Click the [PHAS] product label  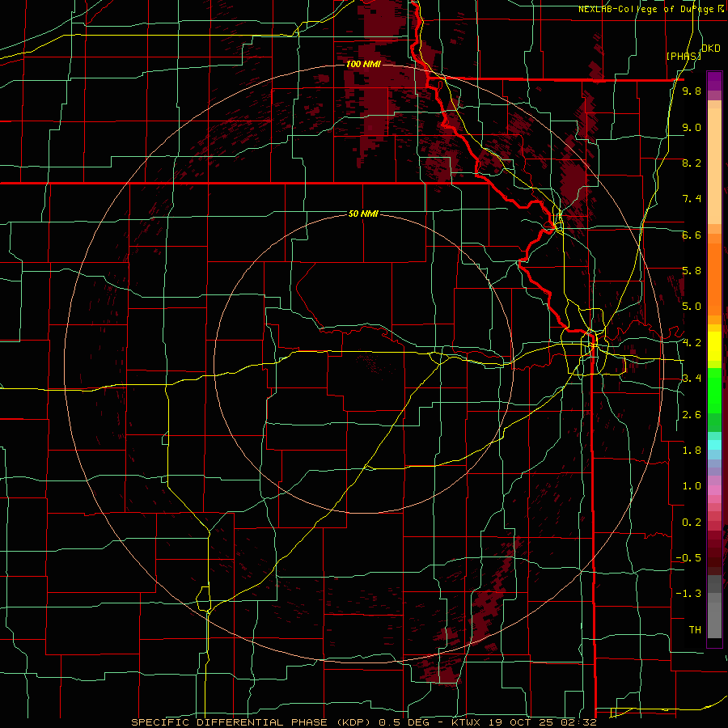tap(684, 56)
